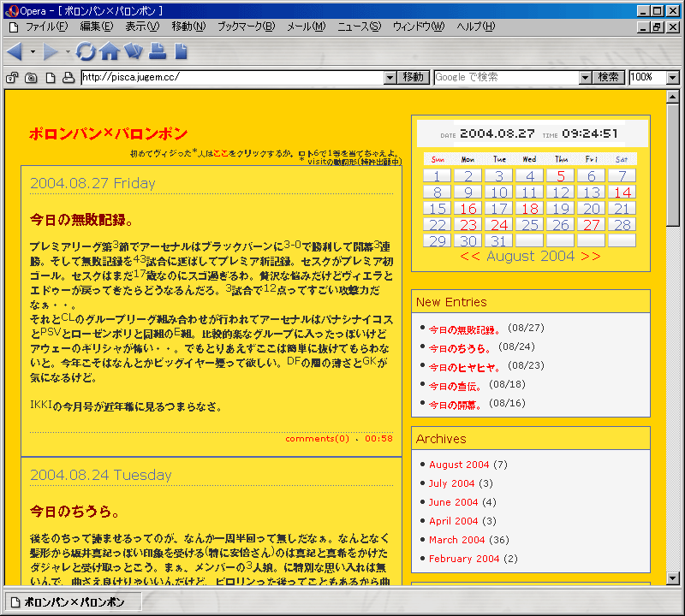Select calendar day 18
Screen dimensions: 685x616
tap(529, 208)
